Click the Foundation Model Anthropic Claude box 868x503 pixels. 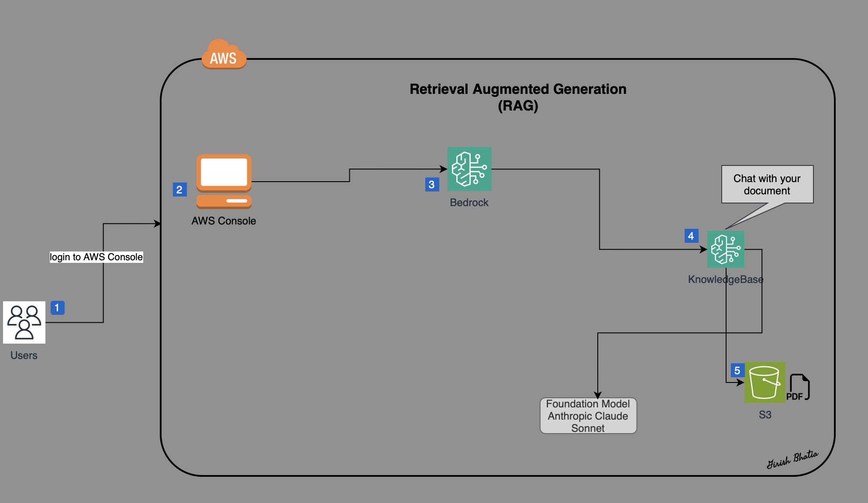(x=588, y=416)
